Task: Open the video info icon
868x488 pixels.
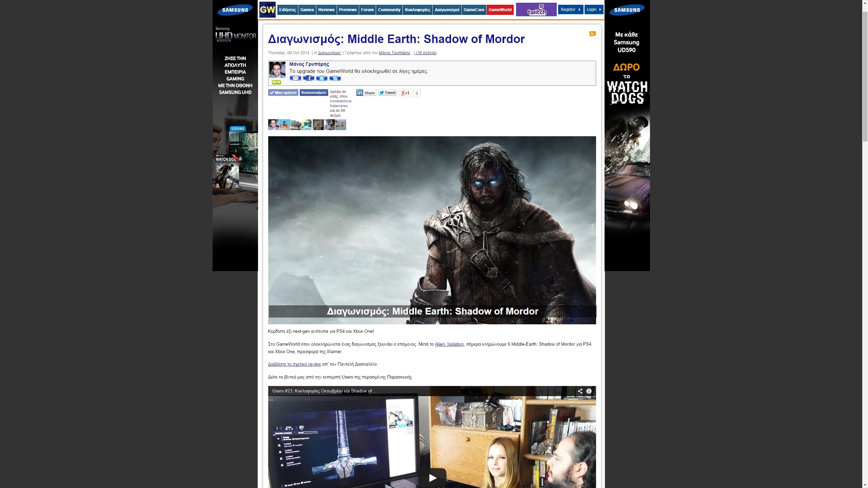Action: (589, 391)
